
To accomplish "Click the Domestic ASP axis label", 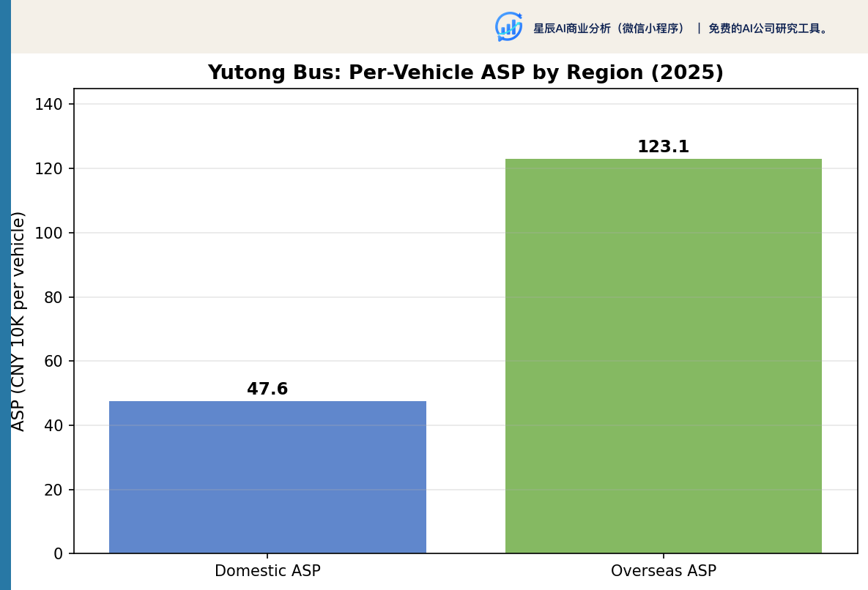I will 267,571.
